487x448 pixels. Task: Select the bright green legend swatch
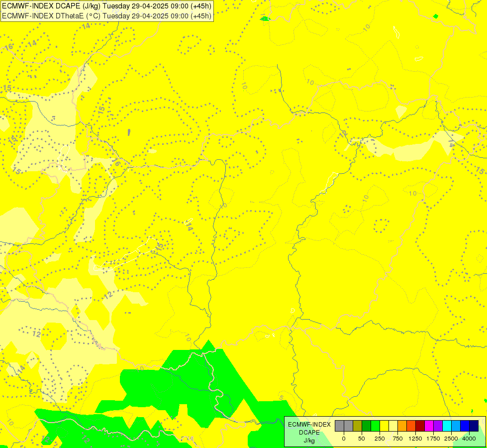(x=375, y=426)
